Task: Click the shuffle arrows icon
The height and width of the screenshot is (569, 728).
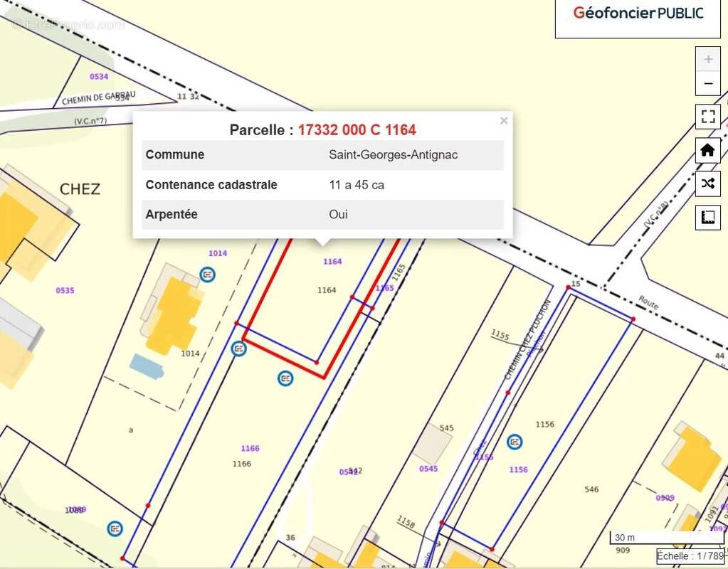Action: (707, 184)
